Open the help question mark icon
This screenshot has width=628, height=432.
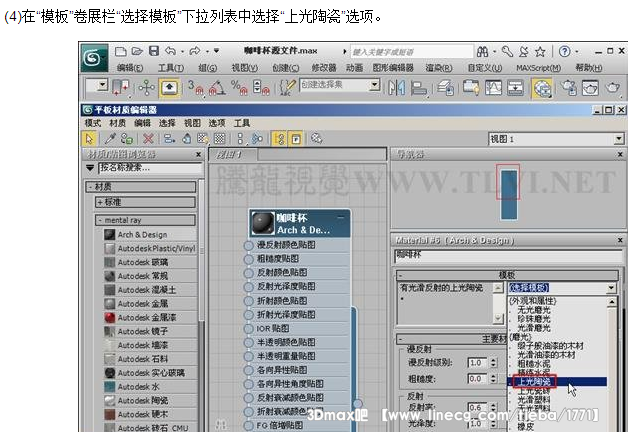(x=564, y=51)
